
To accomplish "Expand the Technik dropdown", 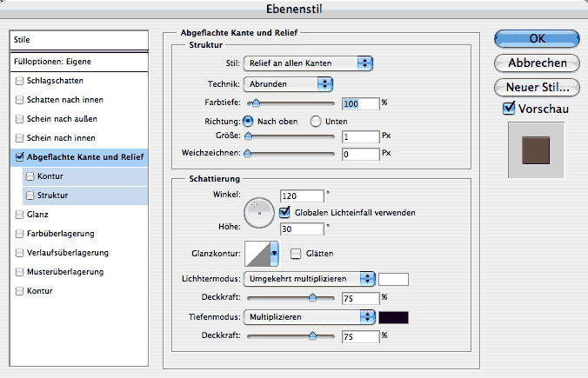I will click(x=288, y=83).
